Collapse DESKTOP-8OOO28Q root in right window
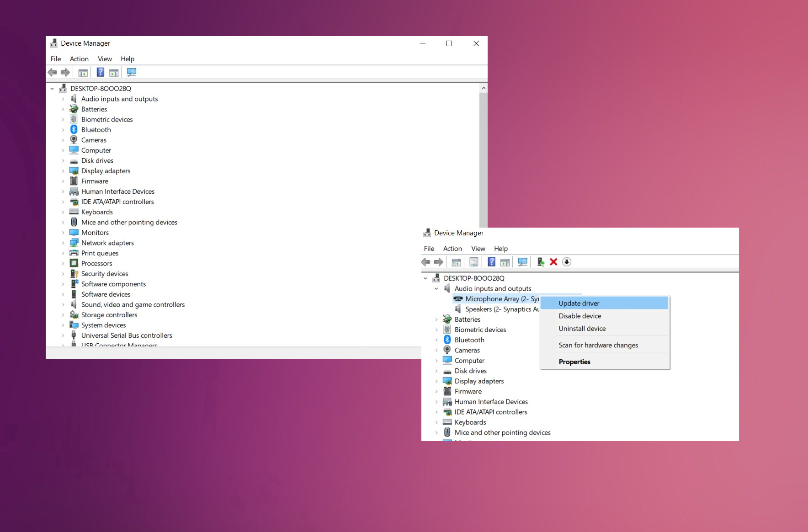The height and width of the screenshot is (532, 808). (425, 278)
